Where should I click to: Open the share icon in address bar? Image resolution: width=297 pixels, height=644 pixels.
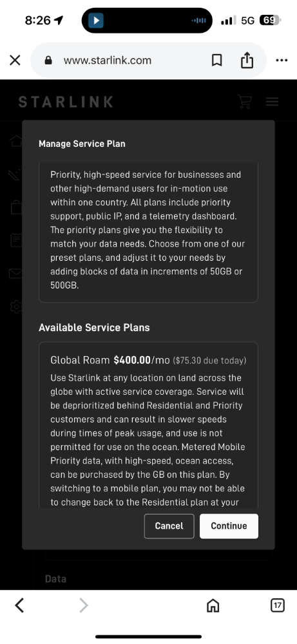coord(247,60)
